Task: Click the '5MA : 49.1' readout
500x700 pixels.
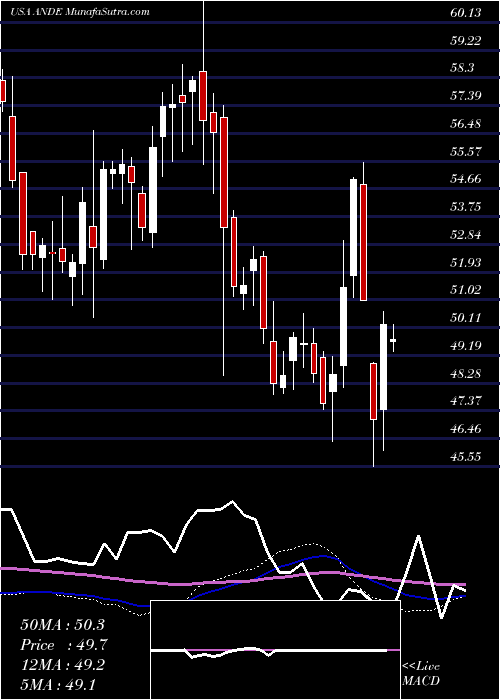Action: (x=58, y=685)
